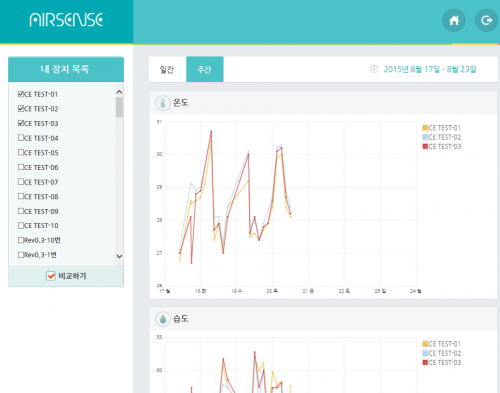Click the 20 목 axis label in 온도 chart

[x=272, y=291]
